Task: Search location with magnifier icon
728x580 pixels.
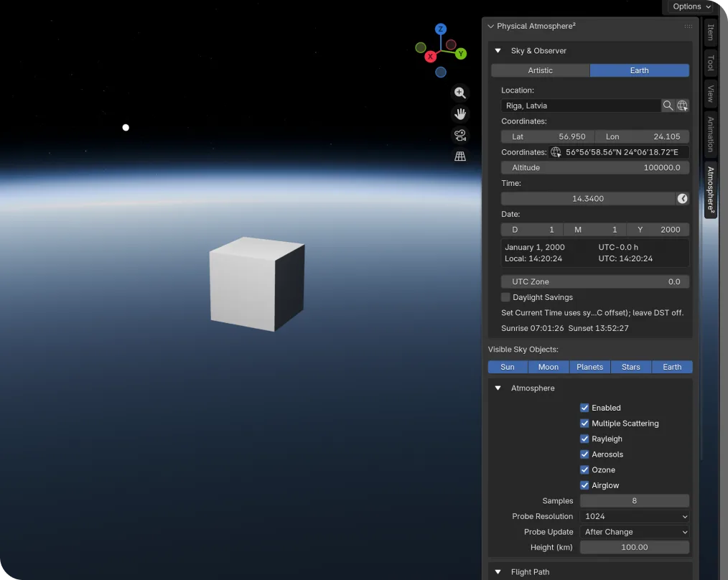Action: (x=668, y=106)
